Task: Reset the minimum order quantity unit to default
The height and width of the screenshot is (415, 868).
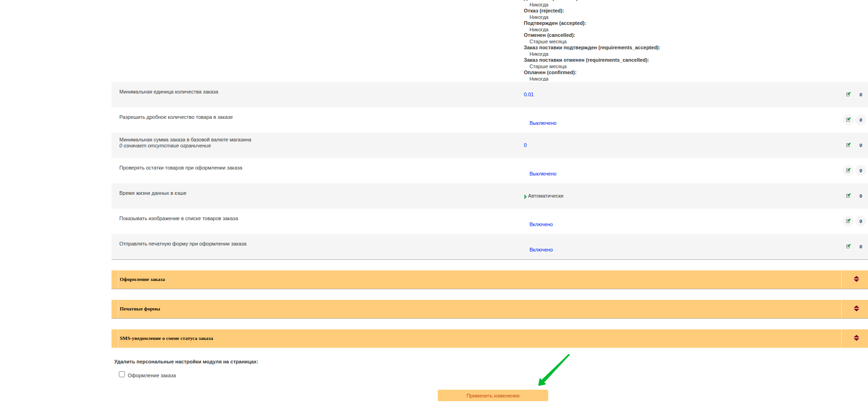Action: [x=861, y=94]
